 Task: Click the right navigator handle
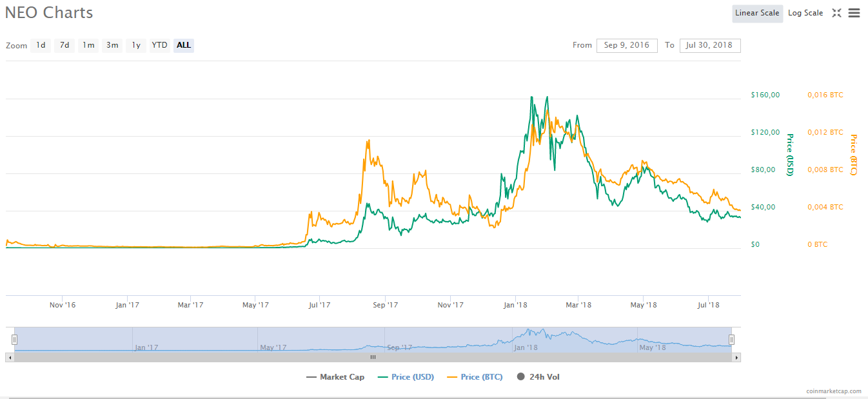pos(731,340)
